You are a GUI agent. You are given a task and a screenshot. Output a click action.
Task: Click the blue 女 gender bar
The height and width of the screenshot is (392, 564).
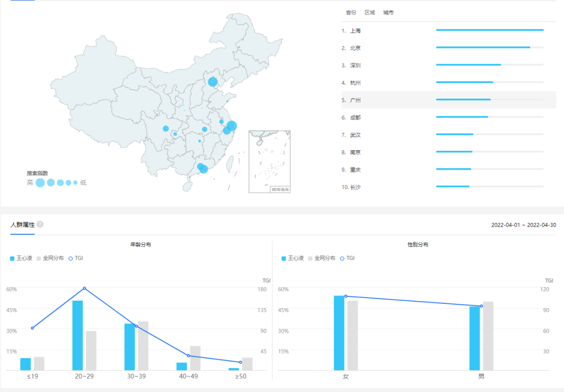tap(339, 333)
